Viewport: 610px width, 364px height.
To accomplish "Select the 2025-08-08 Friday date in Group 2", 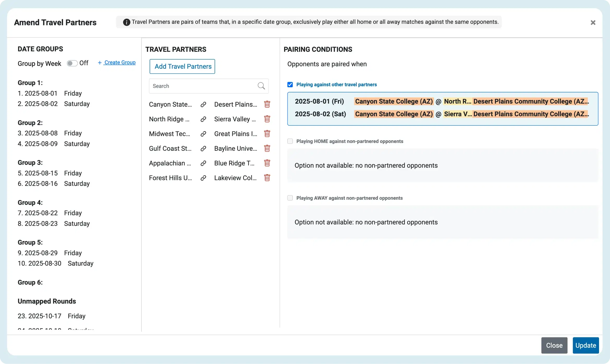I will tap(50, 133).
